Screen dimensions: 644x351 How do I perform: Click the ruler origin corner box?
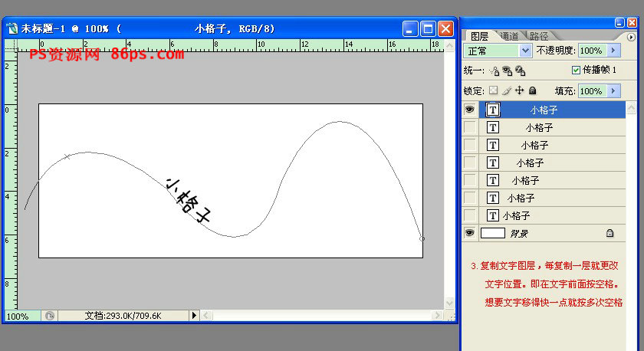coord(11,45)
